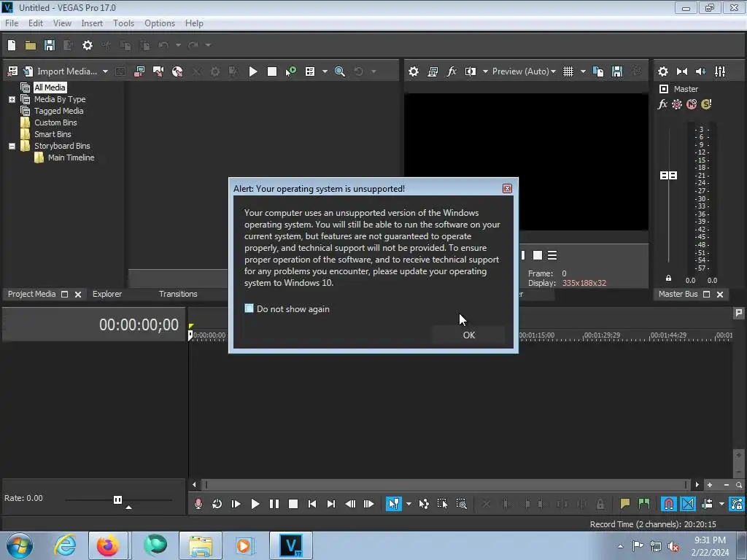Click Play from Start button
The height and width of the screenshot is (560, 747).
pyautogui.click(x=236, y=504)
